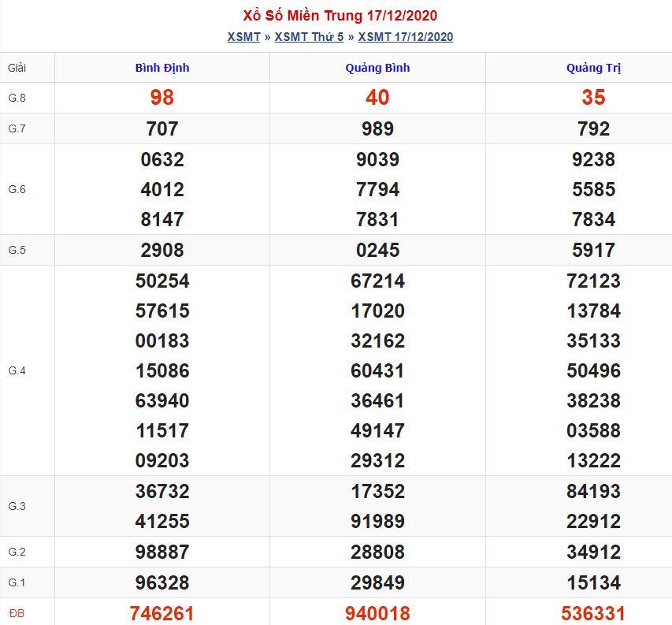Click G.7 number 792
Viewport: 672px width, 625px height.
tap(593, 128)
